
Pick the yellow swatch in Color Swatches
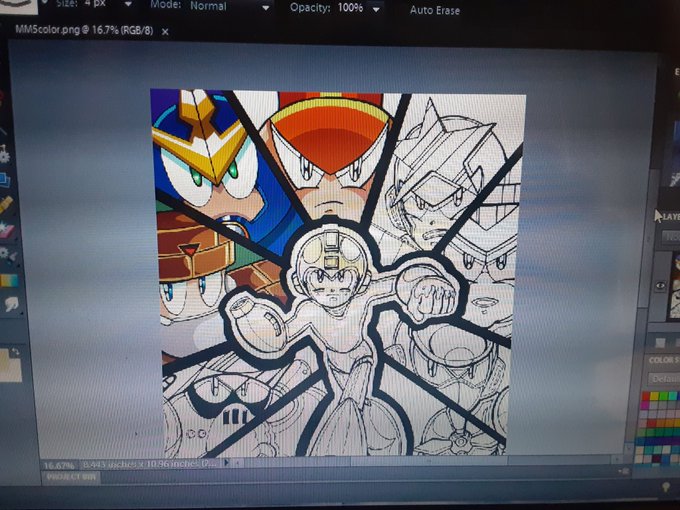[654, 396]
